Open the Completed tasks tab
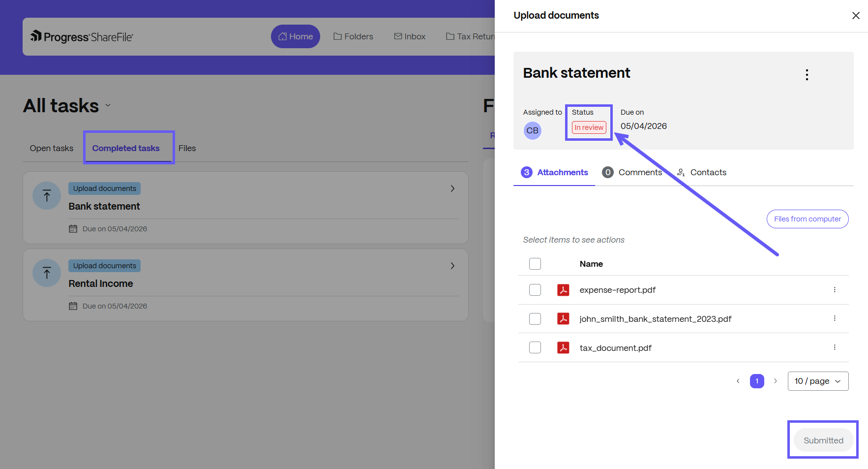Screen dimensions: 868x469 [126, 148]
